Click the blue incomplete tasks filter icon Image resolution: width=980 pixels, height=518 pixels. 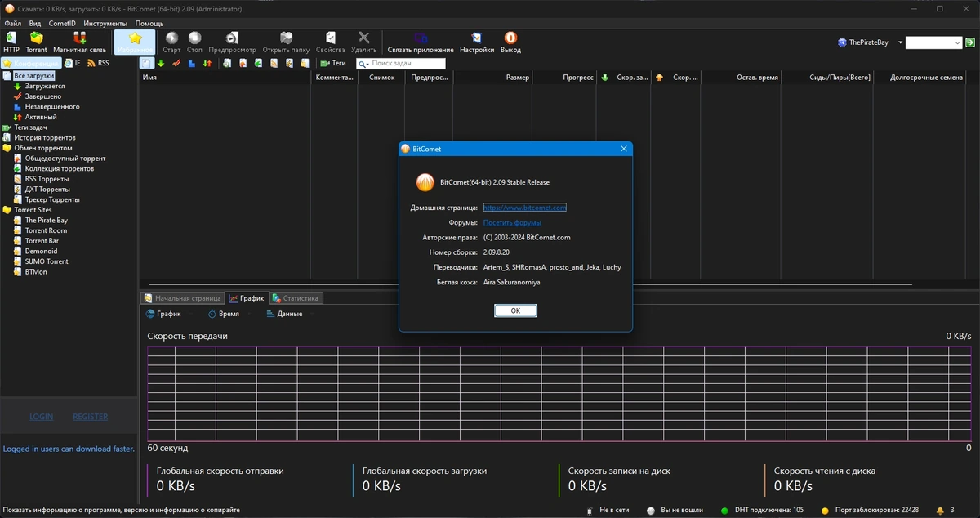(x=192, y=63)
